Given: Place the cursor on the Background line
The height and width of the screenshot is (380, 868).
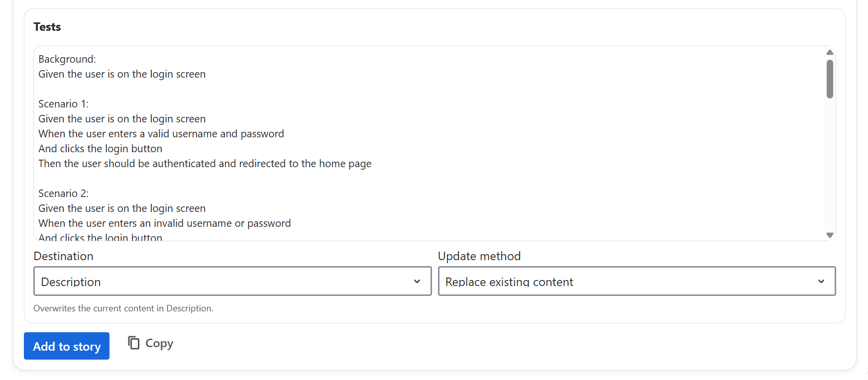Looking at the screenshot, I should [67, 59].
